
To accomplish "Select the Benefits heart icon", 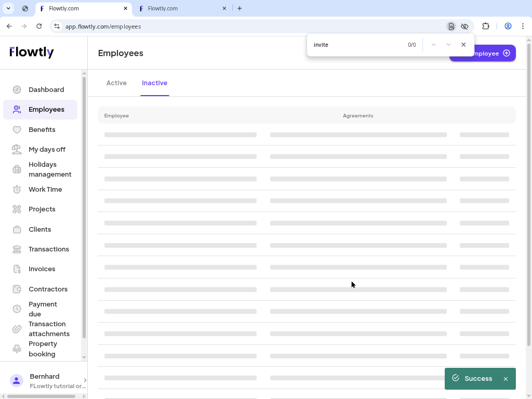I will click(17, 129).
